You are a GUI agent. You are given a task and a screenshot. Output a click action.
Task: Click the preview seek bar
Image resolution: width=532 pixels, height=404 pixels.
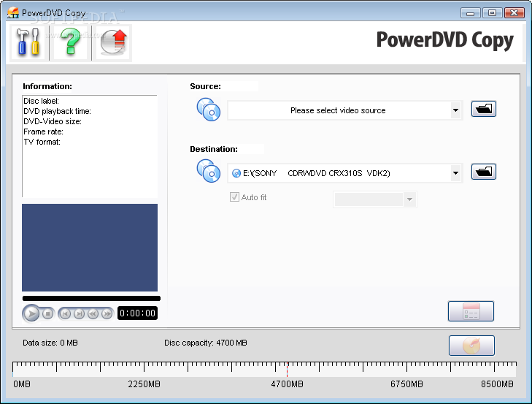[x=91, y=298]
